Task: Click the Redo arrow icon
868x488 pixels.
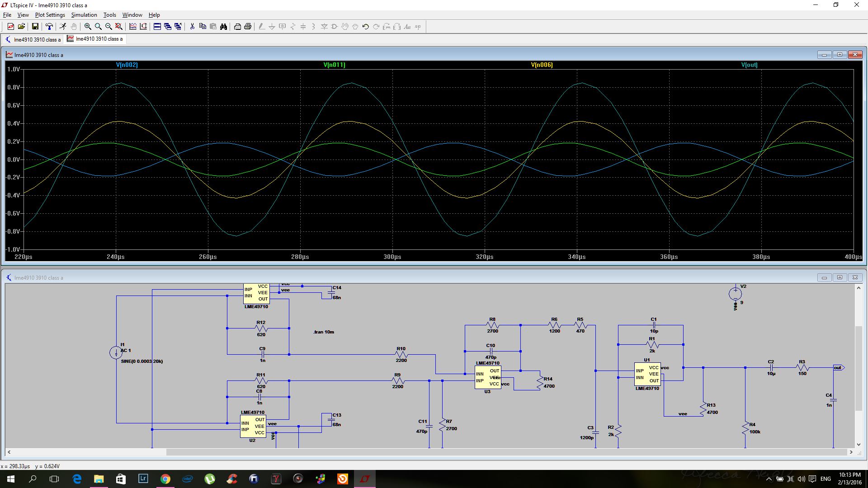Action: pyautogui.click(x=376, y=27)
